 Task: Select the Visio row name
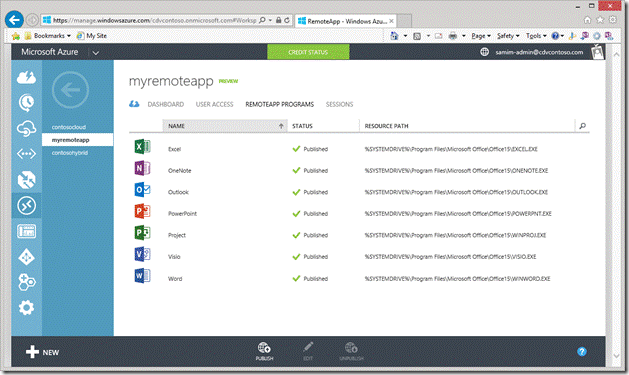[x=174, y=257]
